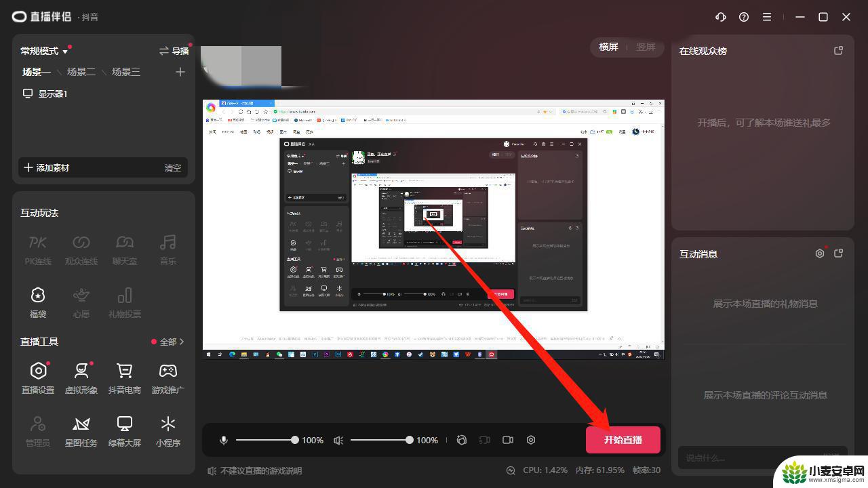Screen dimensions: 868x488
Task: Click the blurred profile avatar image
Action: 241,66
